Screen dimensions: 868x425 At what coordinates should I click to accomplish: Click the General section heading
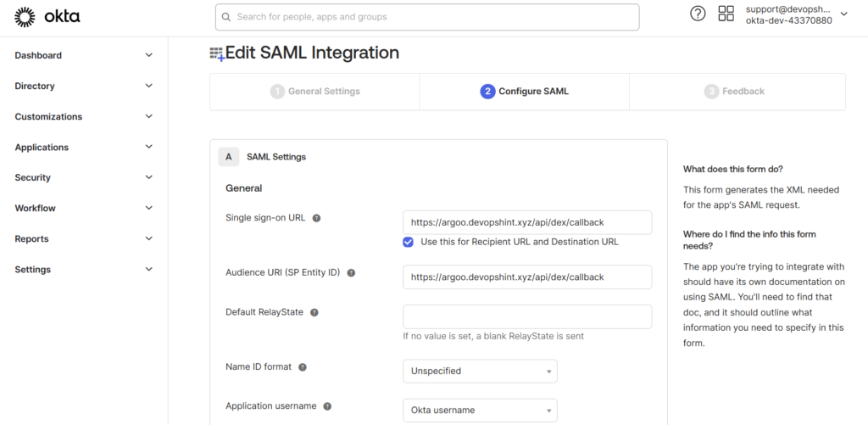point(243,188)
